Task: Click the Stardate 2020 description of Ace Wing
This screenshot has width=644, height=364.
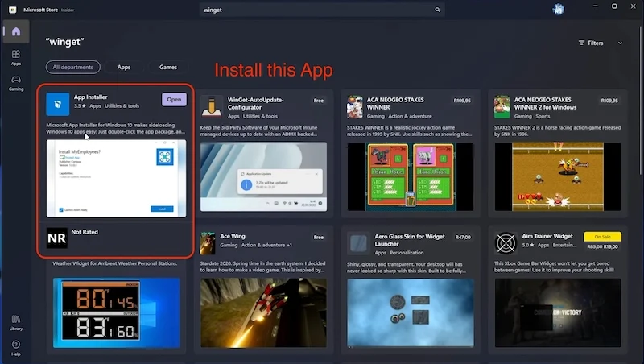Action: tap(263, 267)
